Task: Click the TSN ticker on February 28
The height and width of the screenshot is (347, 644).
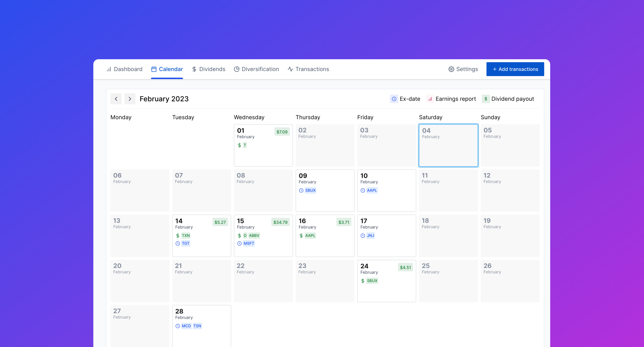Action: pyautogui.click(x=197, y=326)
